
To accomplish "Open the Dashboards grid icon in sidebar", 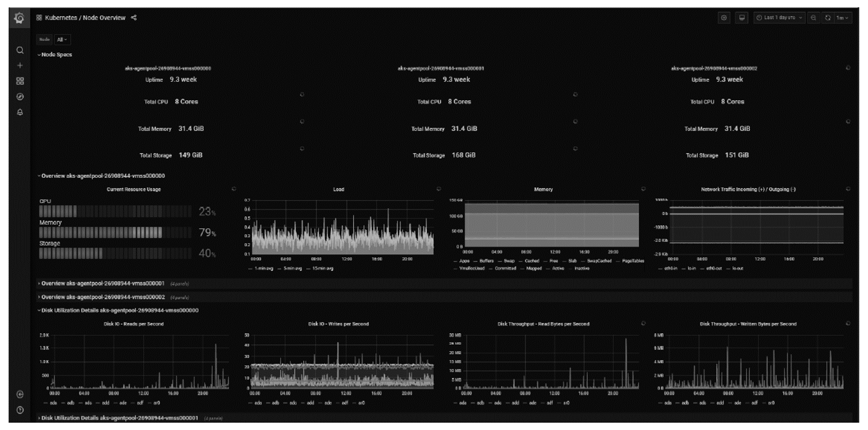I will (20, 81).
